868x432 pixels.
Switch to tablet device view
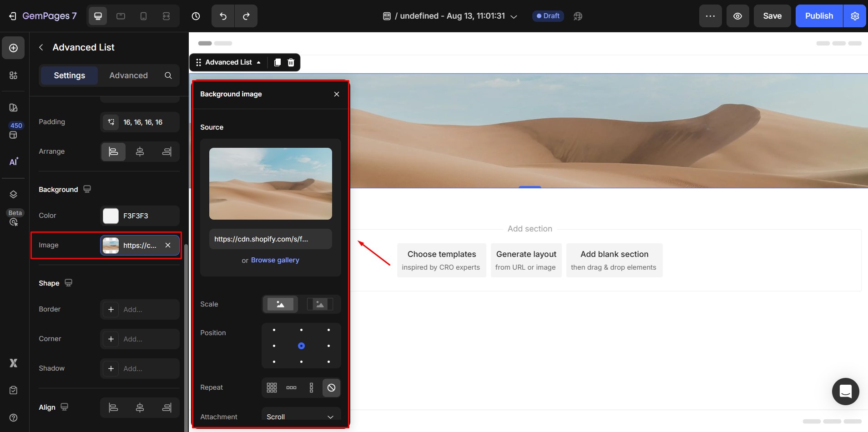click(x=121, y=16)
